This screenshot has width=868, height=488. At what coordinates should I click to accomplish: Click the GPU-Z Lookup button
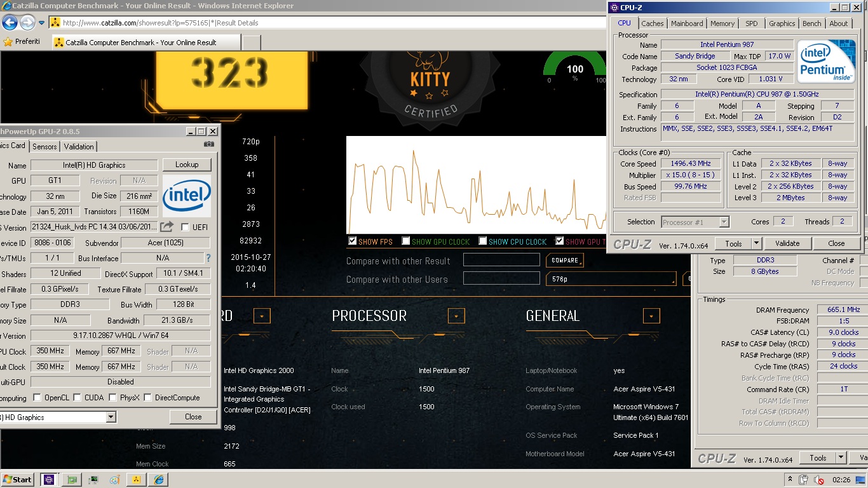coord(187,165)
